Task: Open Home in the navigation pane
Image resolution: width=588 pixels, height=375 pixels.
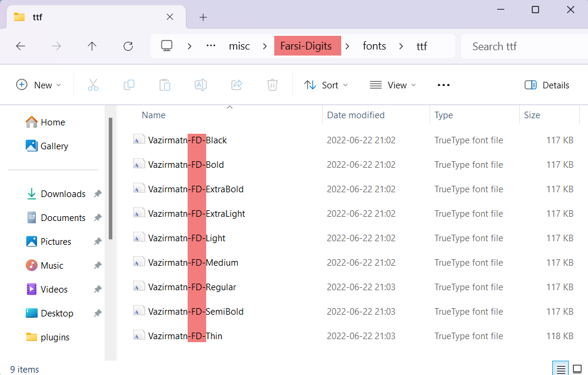Action: tap(45, 122)
